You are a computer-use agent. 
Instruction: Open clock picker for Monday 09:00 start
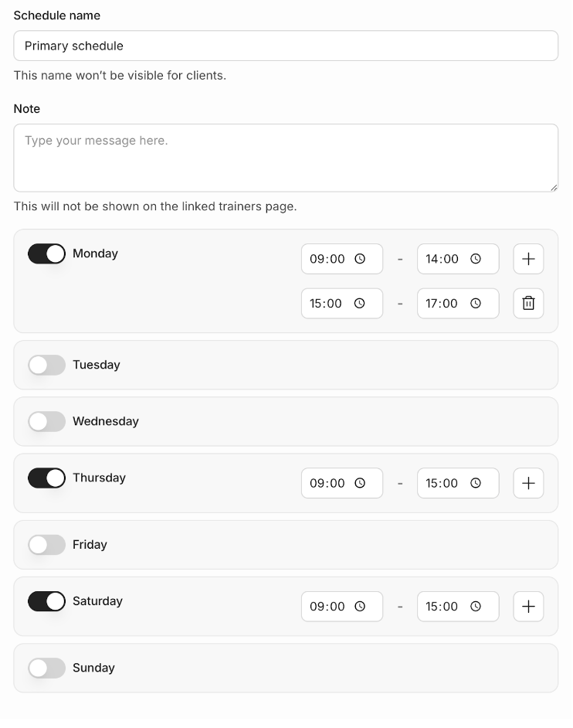click(x=360, y=259)
